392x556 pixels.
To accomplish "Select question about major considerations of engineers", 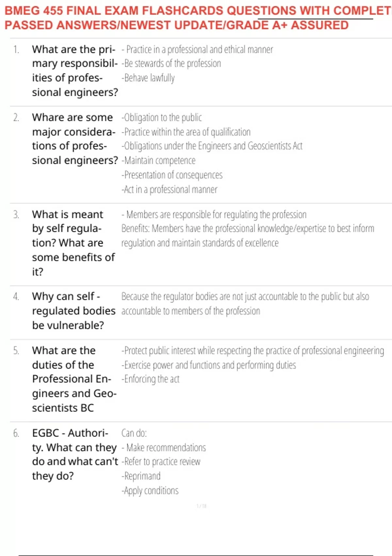I will [x=75, y=139].
